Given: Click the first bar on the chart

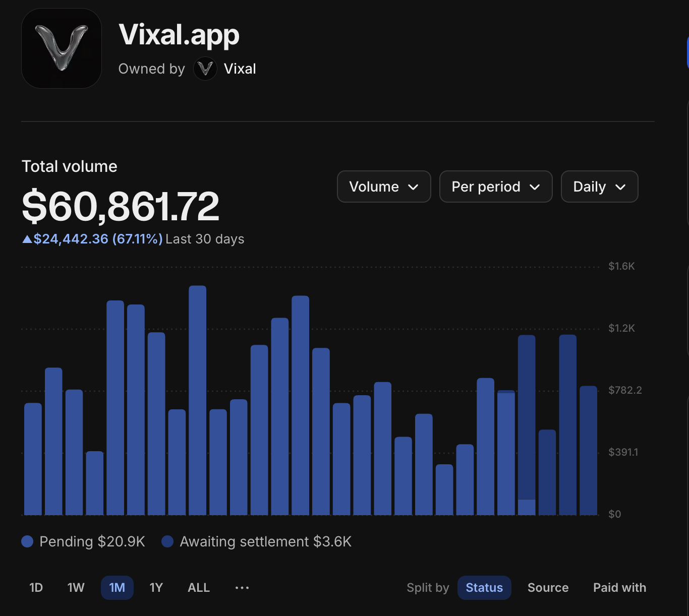Looking at the screenshot, I should click(x=33, y=459).
